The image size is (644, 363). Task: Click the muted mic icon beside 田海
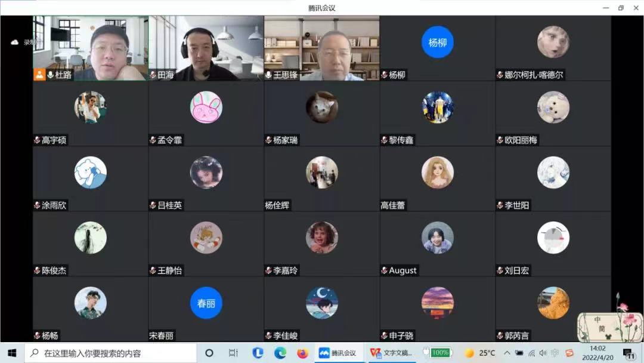pyautogui.click(x=153, y=75)
